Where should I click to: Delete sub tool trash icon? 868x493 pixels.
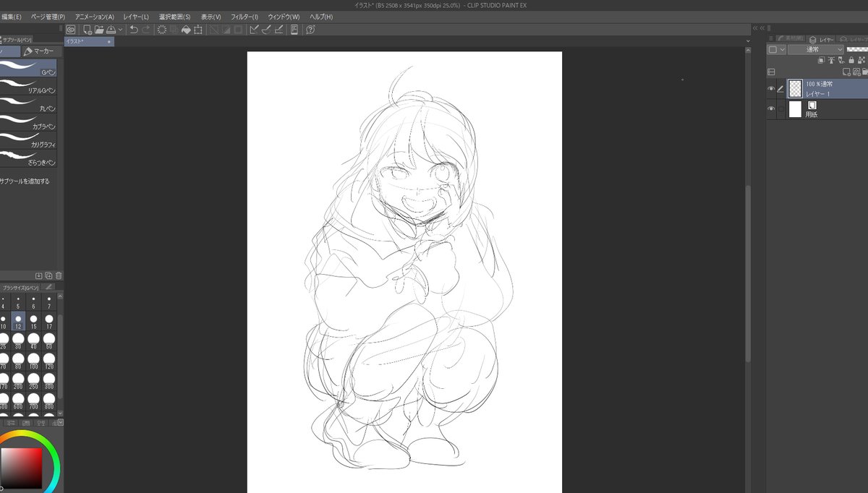coord(59,275)
